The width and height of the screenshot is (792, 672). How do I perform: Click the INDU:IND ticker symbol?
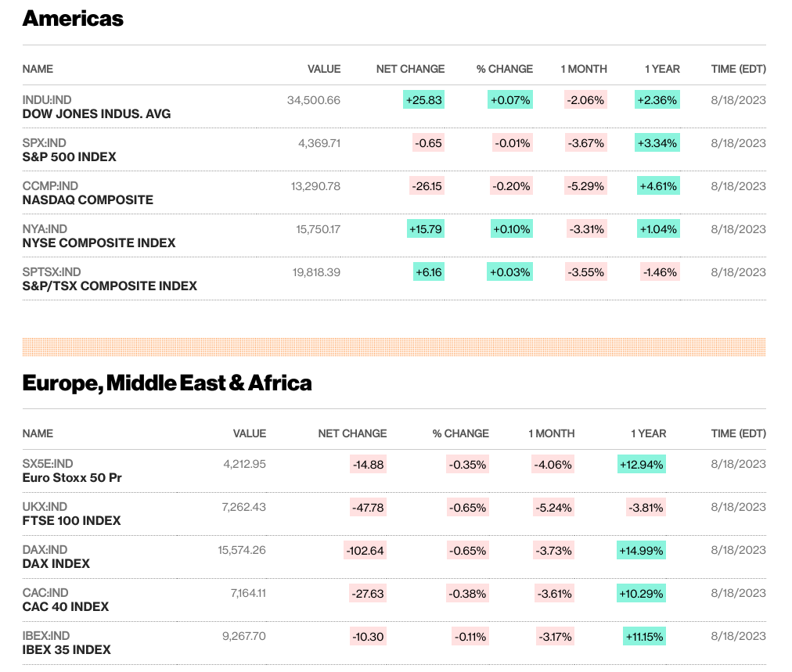[x=47, y=100]
